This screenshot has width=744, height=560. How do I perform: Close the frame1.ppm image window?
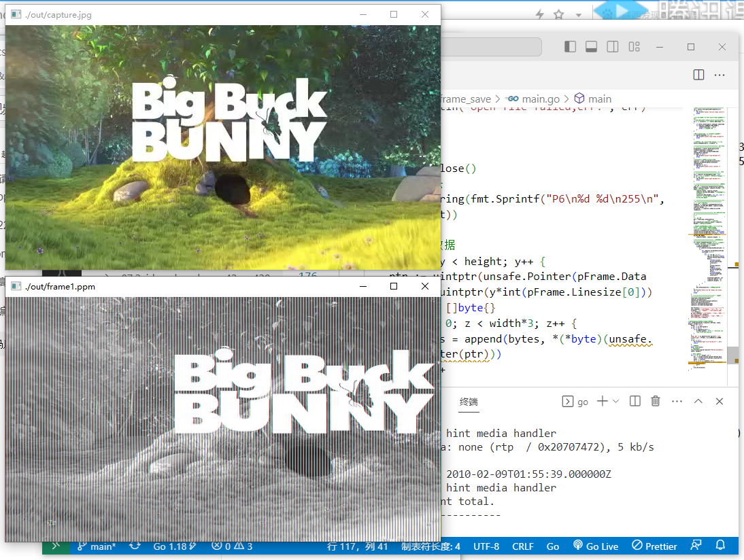(425, 286)
